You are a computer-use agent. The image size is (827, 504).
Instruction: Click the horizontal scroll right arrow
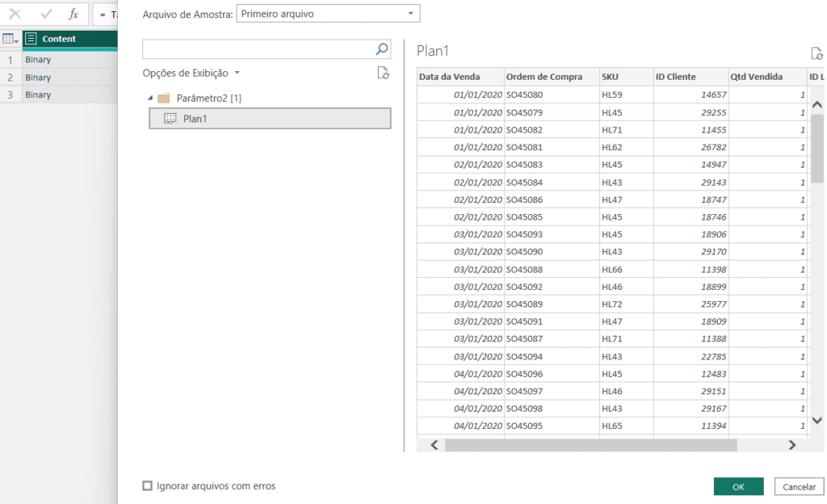pyautogui.click(x=792, y=445)
